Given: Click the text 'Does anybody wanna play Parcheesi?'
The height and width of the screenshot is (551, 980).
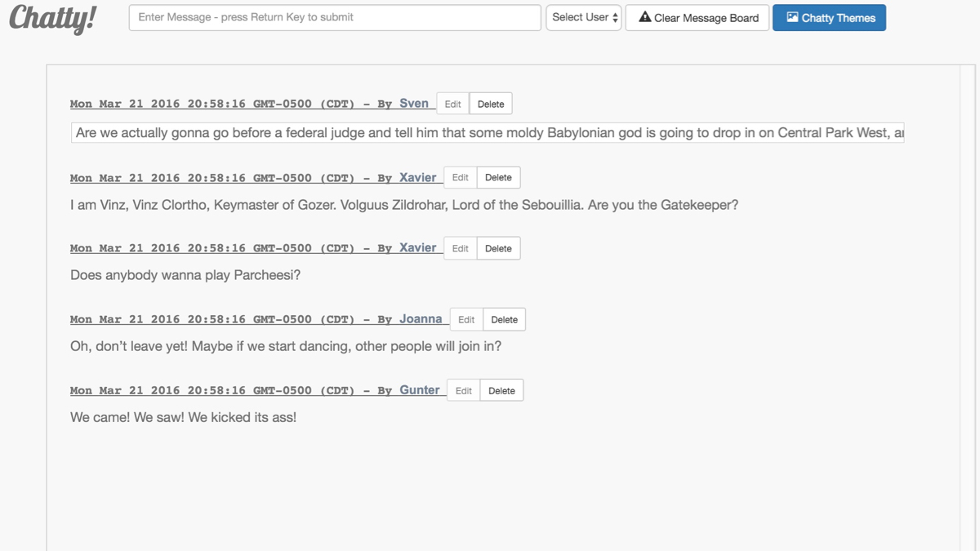Looking at the screenshot, I should tap(185, 275).
